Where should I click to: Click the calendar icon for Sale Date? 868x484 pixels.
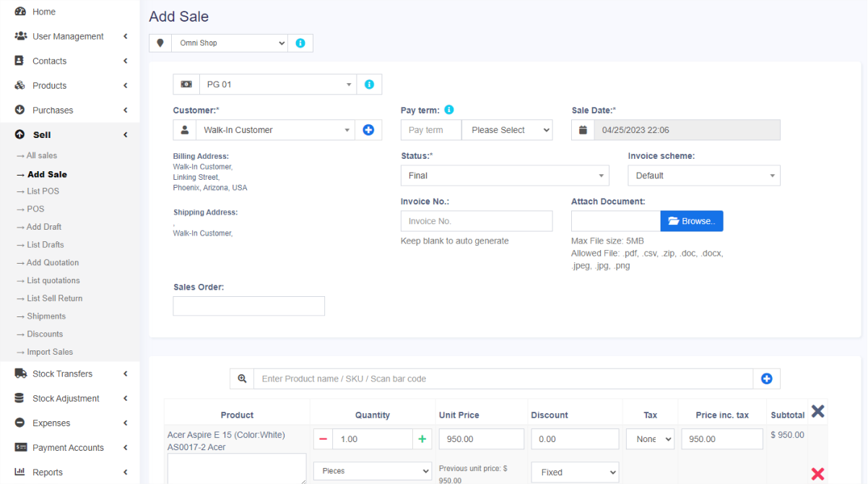(583, 130)
